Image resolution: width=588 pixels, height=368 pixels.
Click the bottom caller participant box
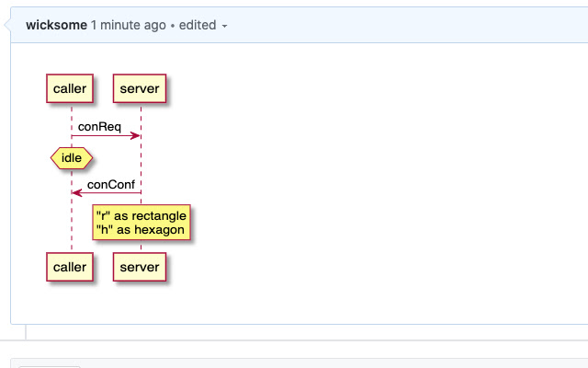(70, 267)
